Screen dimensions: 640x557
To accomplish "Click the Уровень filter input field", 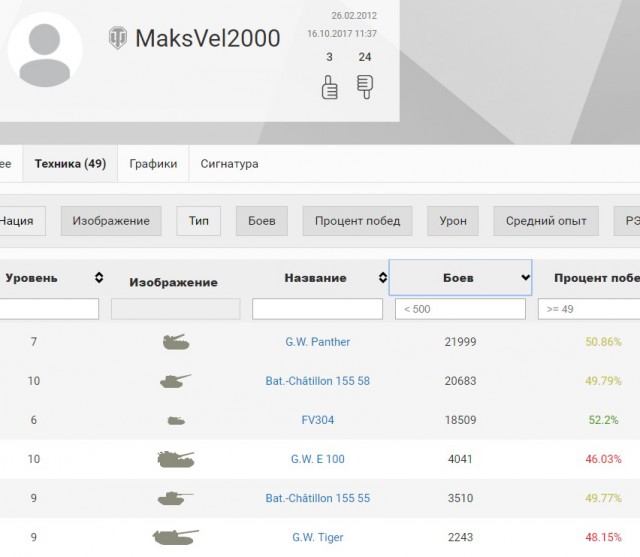I will click(x=49, y=309).
